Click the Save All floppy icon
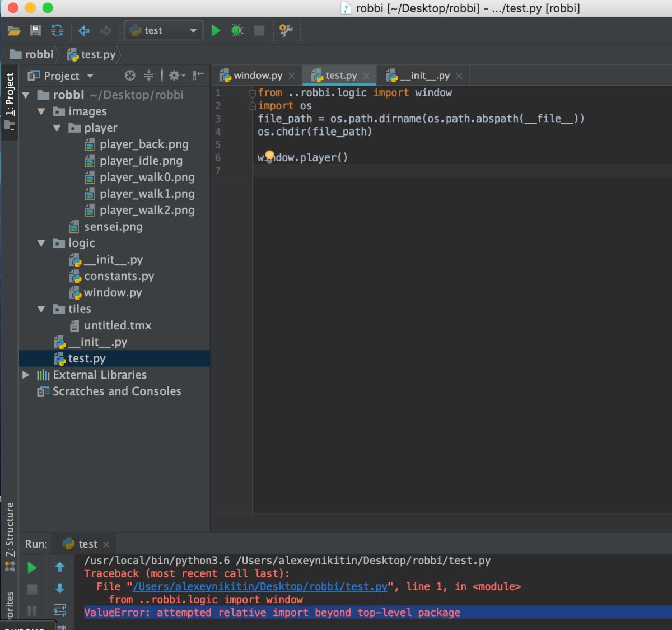The height and width of the screenshot is (630, 672). coord(35,31)
